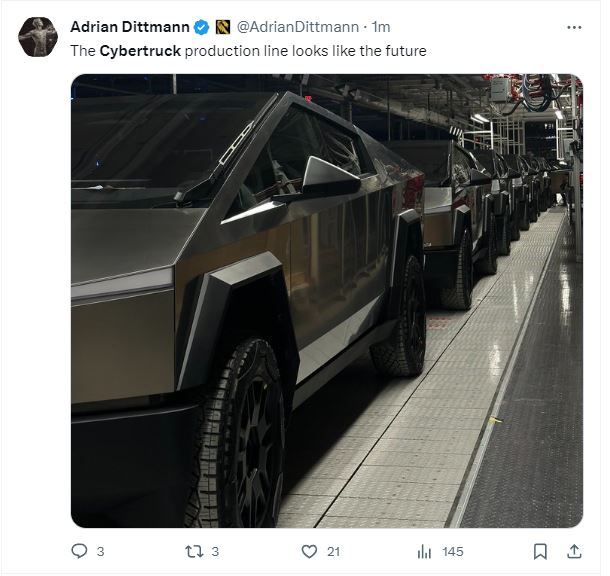
Task: Click the reply count beside speech bubble
Action: pyautogui.click(x=100, y=551)
